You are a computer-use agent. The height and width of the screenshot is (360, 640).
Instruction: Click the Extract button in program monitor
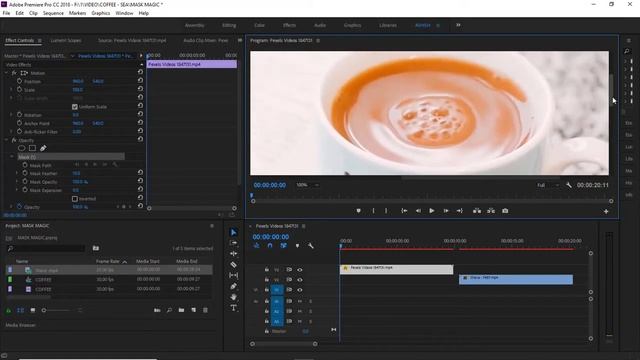pos(491,211)
